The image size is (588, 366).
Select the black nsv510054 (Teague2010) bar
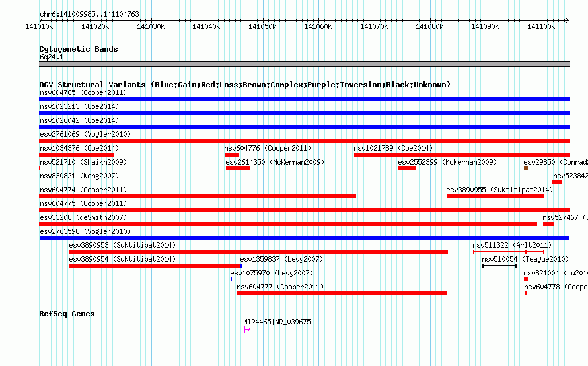[x=499, y=266]
